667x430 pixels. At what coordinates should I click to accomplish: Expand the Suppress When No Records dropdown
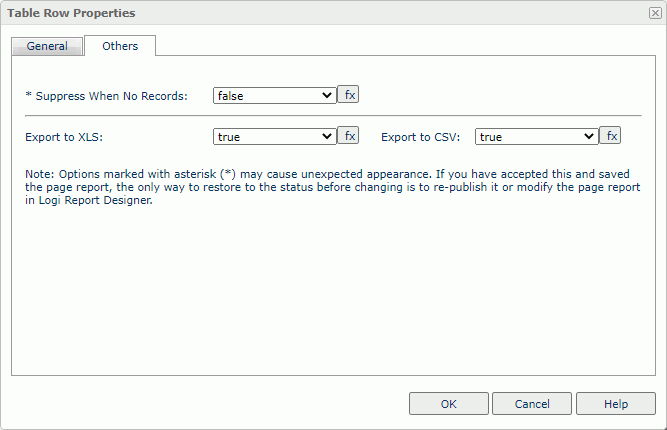tap(275, 96)
